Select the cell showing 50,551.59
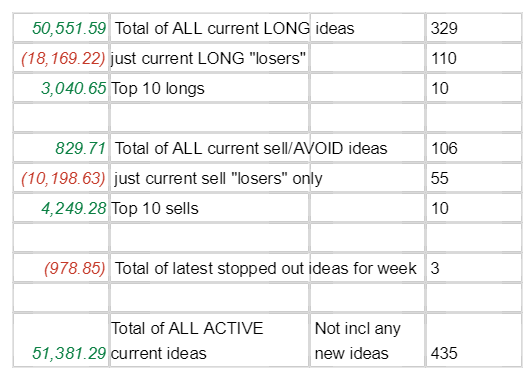Image resolution: width=525 pixels, height=381 pixels. [x=61, y=28]
